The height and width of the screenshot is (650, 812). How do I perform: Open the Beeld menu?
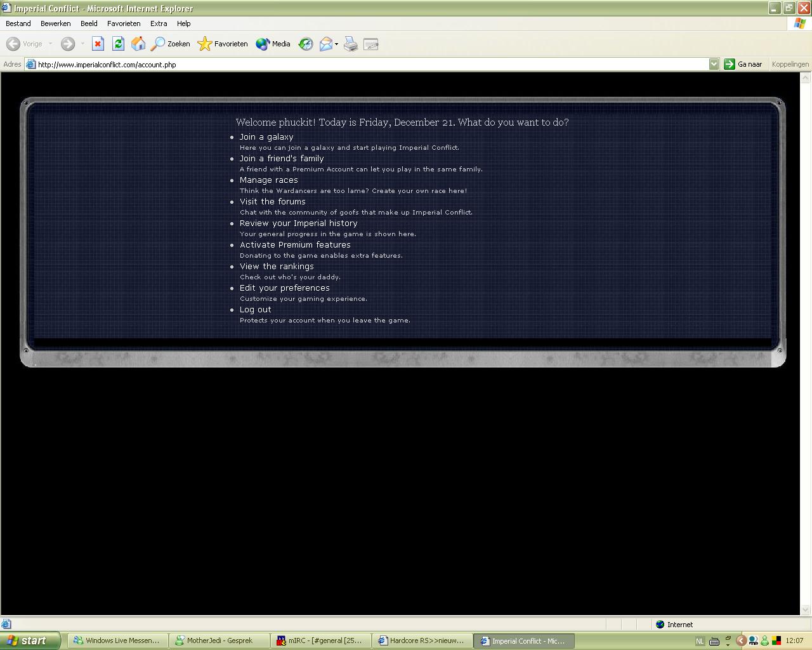coord(89,23)
